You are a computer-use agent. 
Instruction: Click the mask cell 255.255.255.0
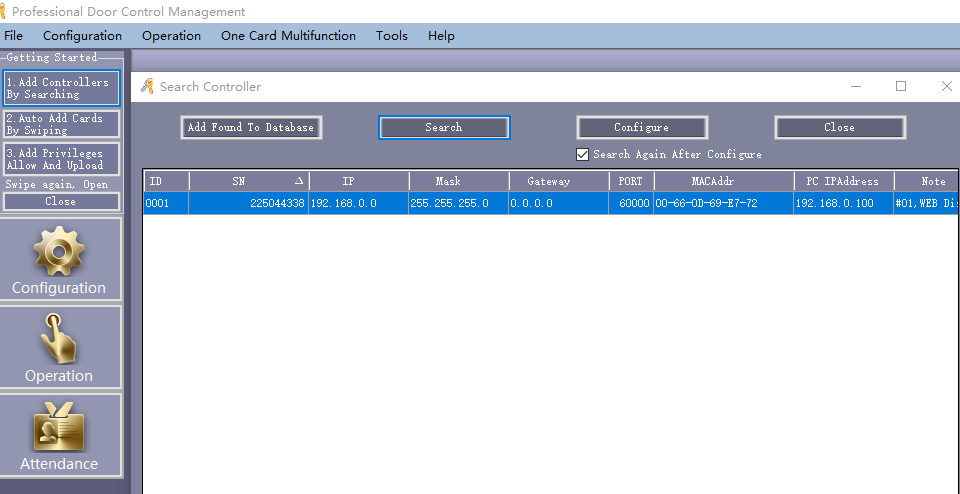point(459,203)
